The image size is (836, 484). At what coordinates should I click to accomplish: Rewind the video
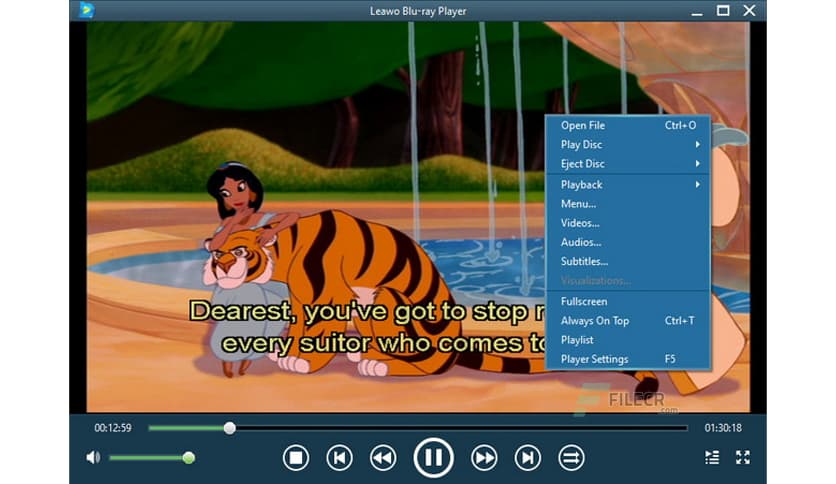(x=383, y=457)
